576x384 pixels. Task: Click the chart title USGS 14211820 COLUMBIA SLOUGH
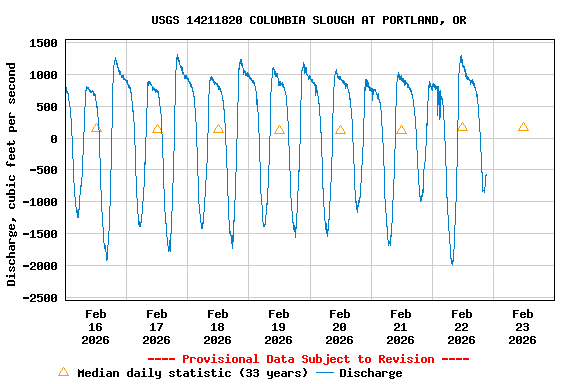[309, 20]
